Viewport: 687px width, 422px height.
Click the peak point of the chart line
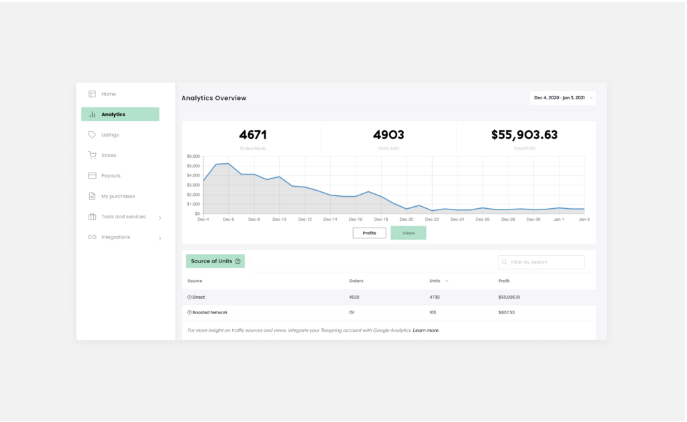(x=228, y=163)
